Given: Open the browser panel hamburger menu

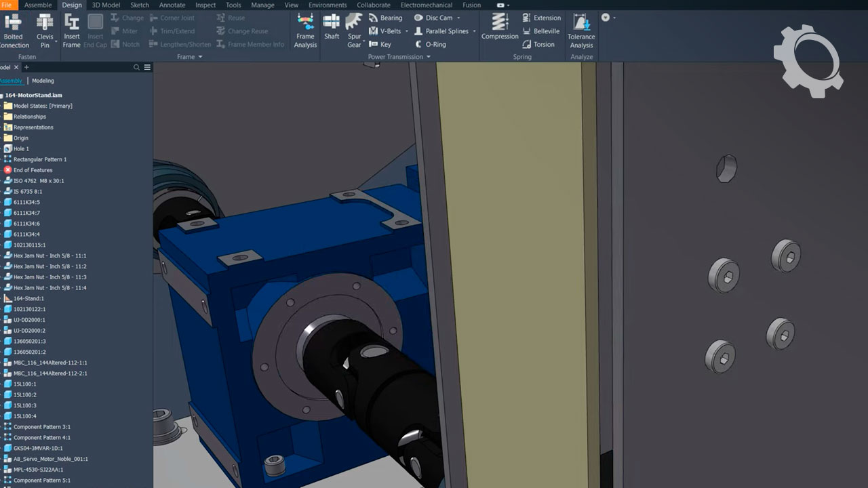Looking at the screenshot, I should (x=147, y=67).
